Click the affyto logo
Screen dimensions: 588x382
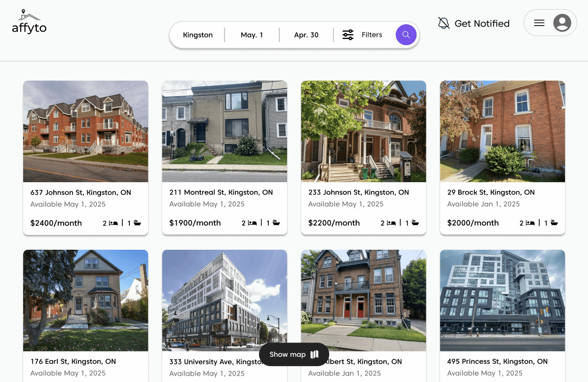(29, 22)
